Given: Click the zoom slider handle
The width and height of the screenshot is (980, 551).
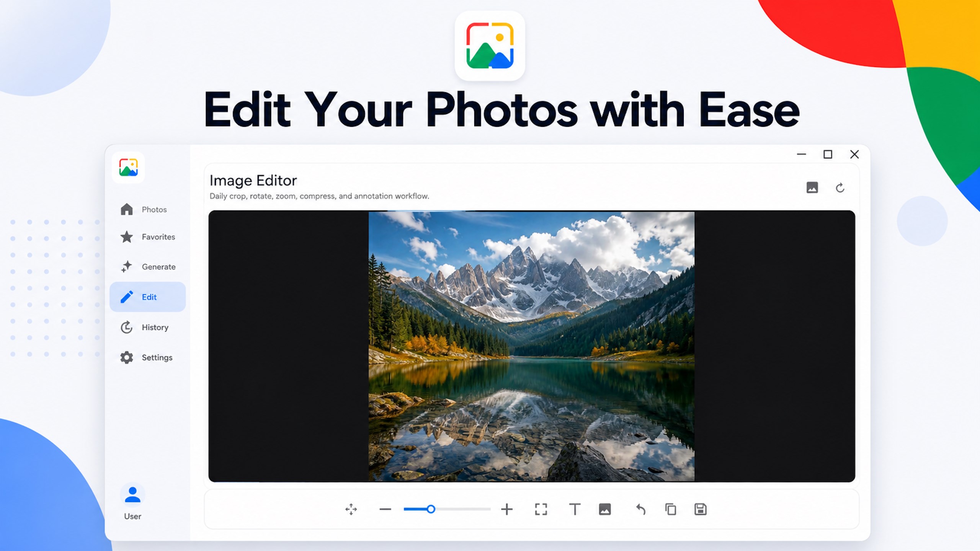Looking at the screenshot, I should (x=431, y=509).
